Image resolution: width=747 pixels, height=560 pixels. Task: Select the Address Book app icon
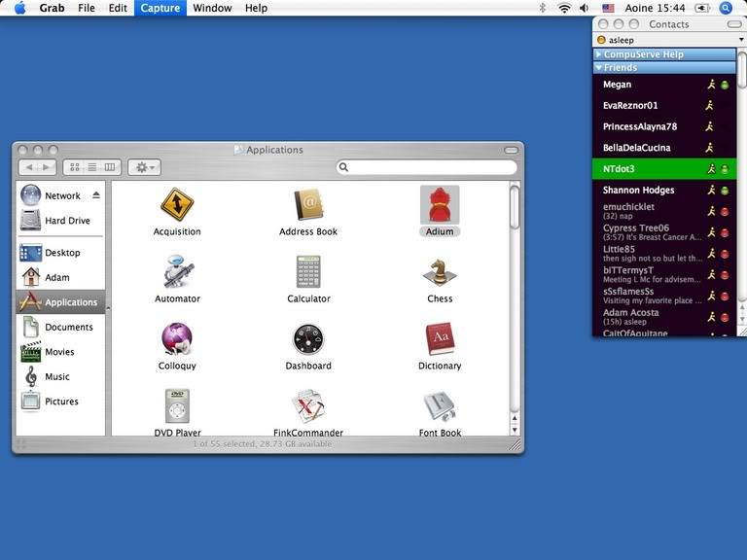click(x=308, y=205)
